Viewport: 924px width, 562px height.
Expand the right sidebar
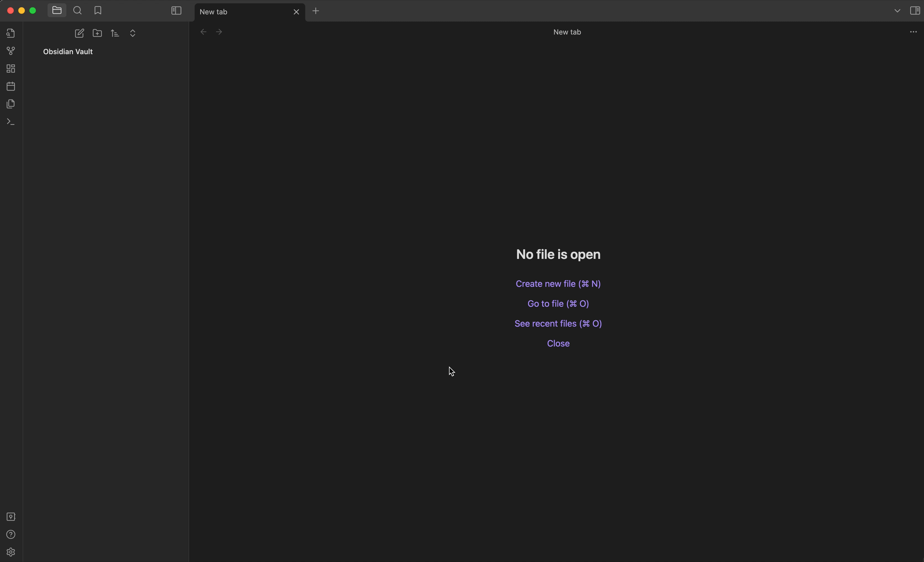click(x=915, y=10)
